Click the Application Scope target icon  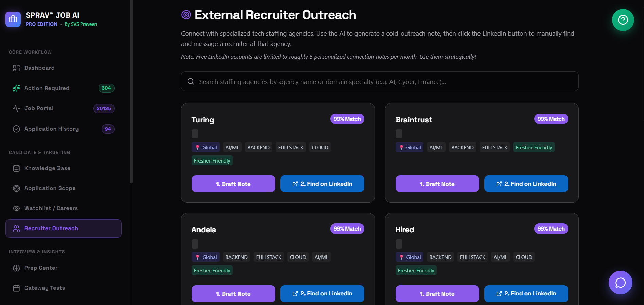(16, 188)
